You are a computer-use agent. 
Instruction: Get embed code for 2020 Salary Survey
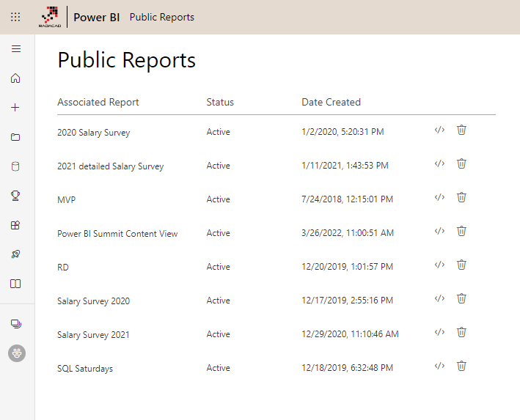tap(439, 130)
